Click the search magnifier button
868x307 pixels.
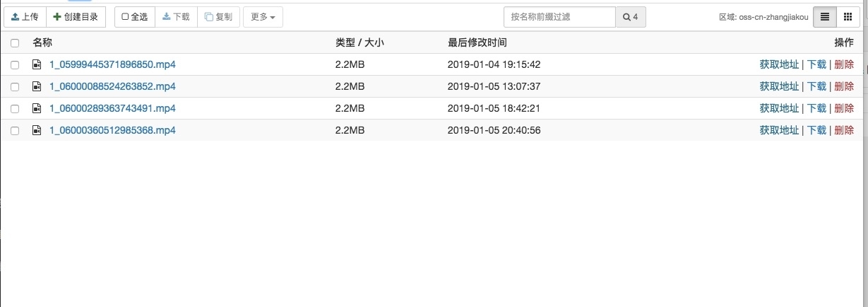(631, 17)
